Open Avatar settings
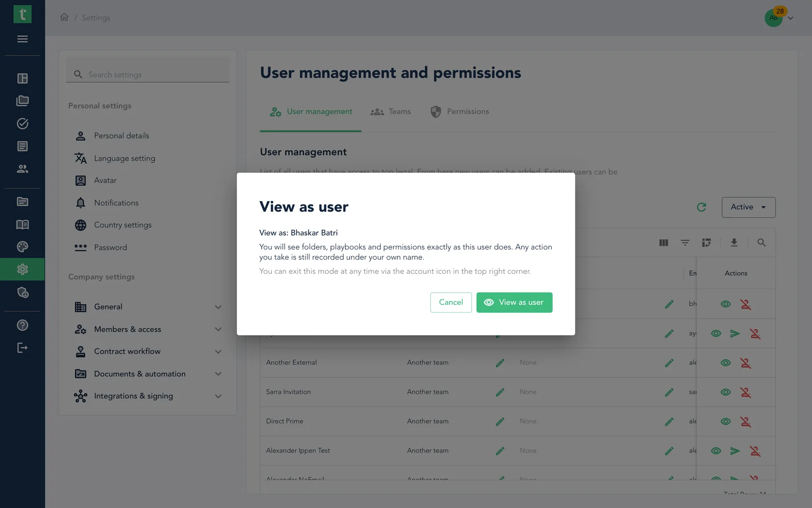 coord(105,180)
